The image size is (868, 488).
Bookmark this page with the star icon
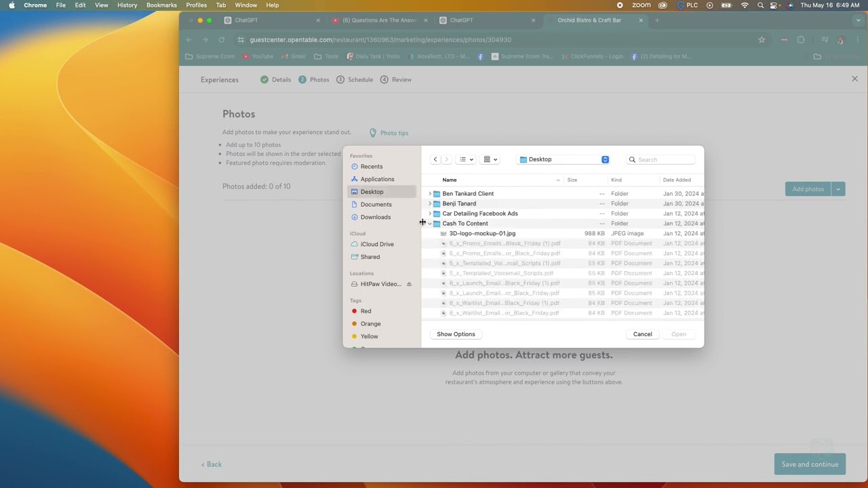762,40
